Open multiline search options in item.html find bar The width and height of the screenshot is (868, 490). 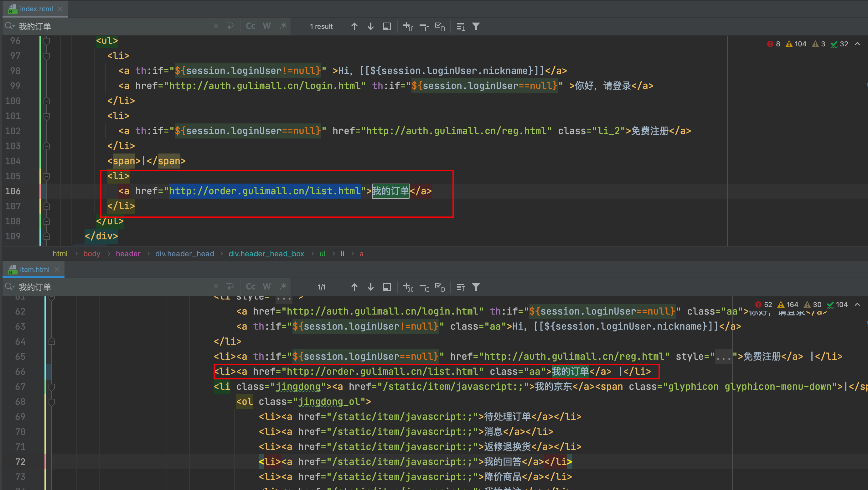pyautogui.click(x=461, y=287)
